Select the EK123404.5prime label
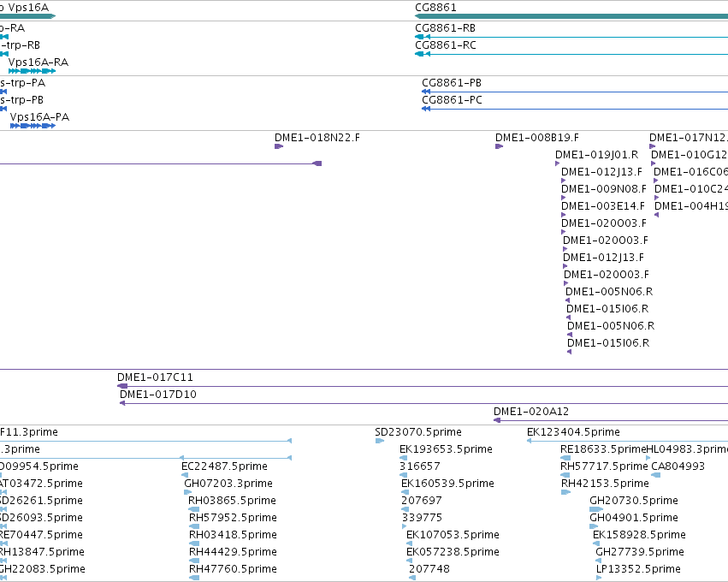 [573, 432]
